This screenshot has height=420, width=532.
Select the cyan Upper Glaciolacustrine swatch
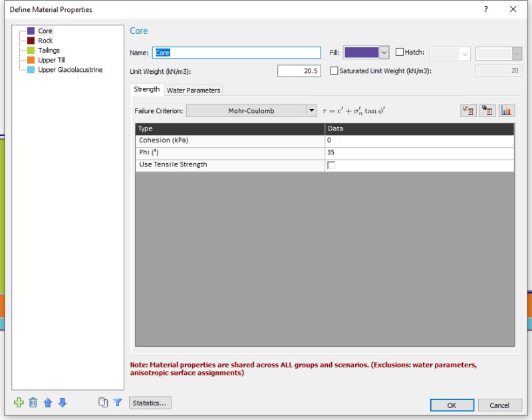31,70
